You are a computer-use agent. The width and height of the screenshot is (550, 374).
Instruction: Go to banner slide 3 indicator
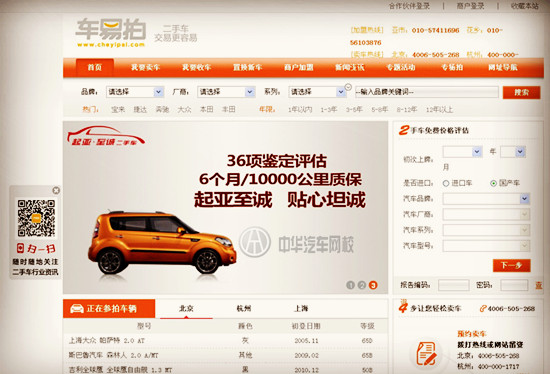coord(373,285)
